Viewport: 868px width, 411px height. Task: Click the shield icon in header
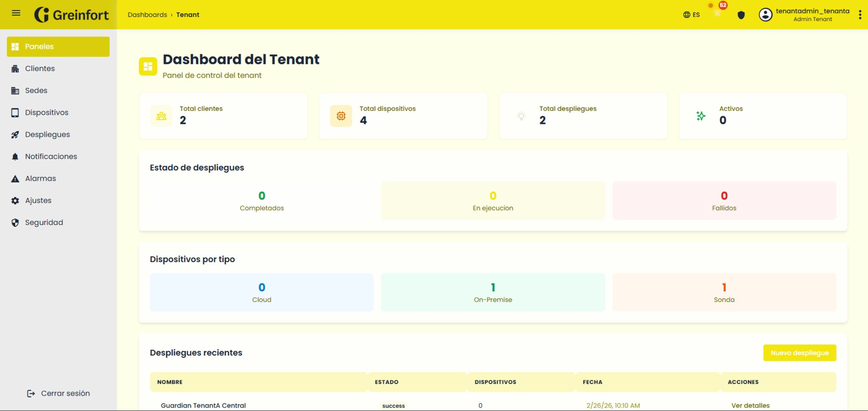(x=741, y=15)
